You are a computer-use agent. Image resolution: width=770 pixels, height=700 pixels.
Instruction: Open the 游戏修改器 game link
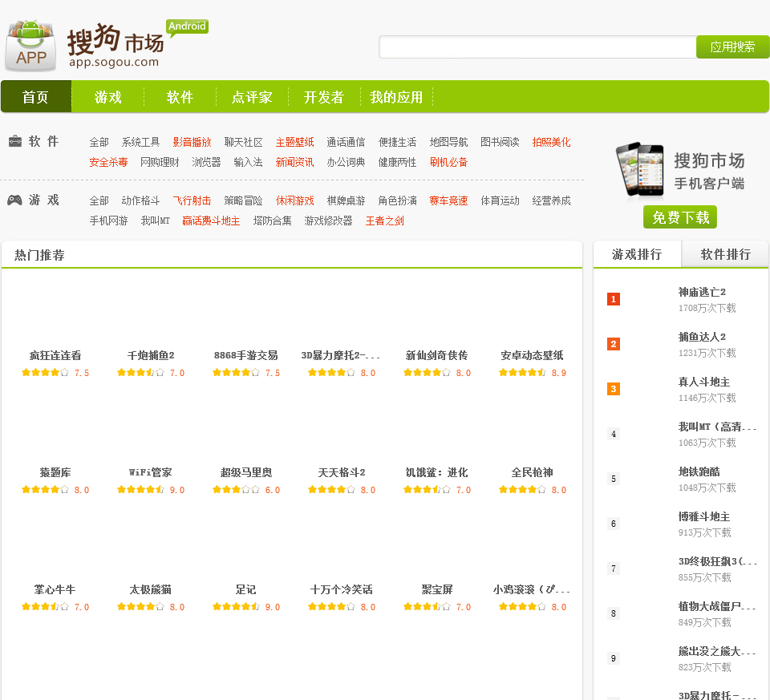point(329,221)
